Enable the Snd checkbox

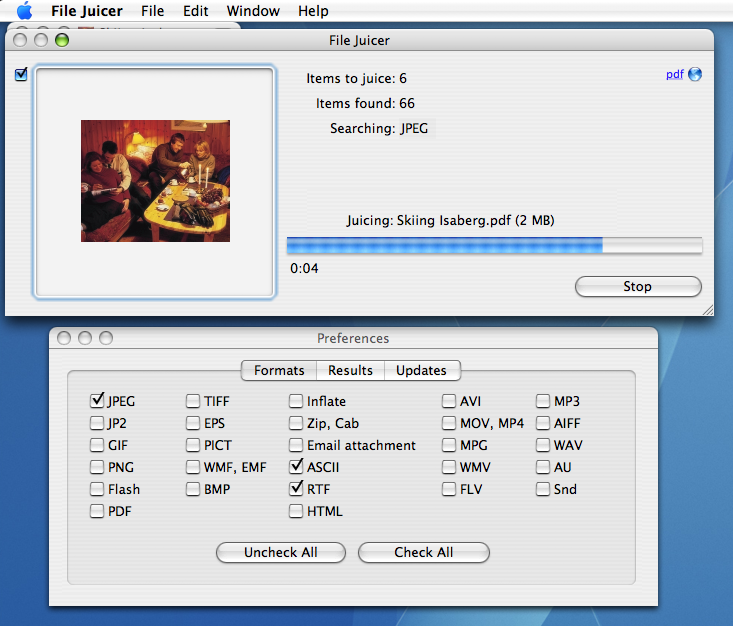point(543,489)
